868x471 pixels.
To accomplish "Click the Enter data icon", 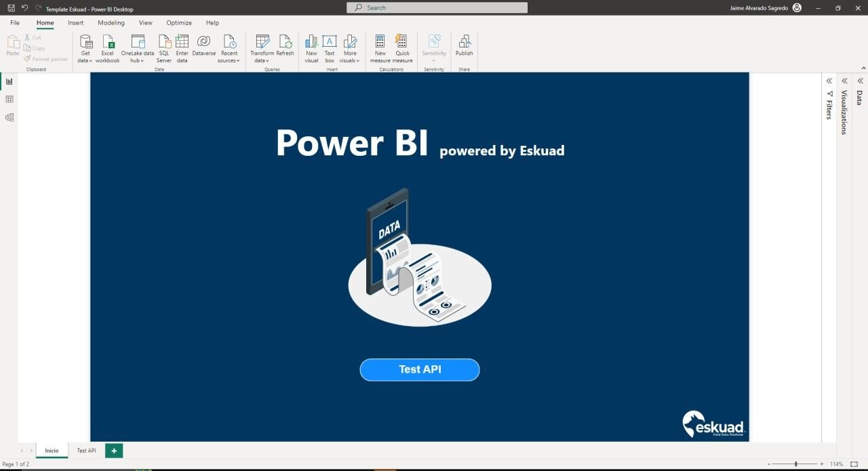I will (x=182, y=41).
